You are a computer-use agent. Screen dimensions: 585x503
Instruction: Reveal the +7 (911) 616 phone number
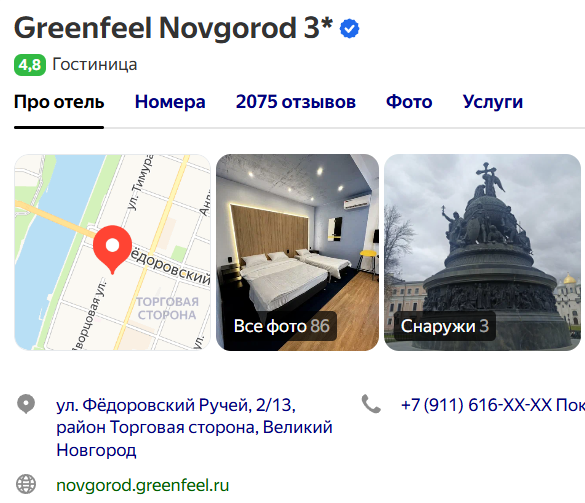[492, 405]
